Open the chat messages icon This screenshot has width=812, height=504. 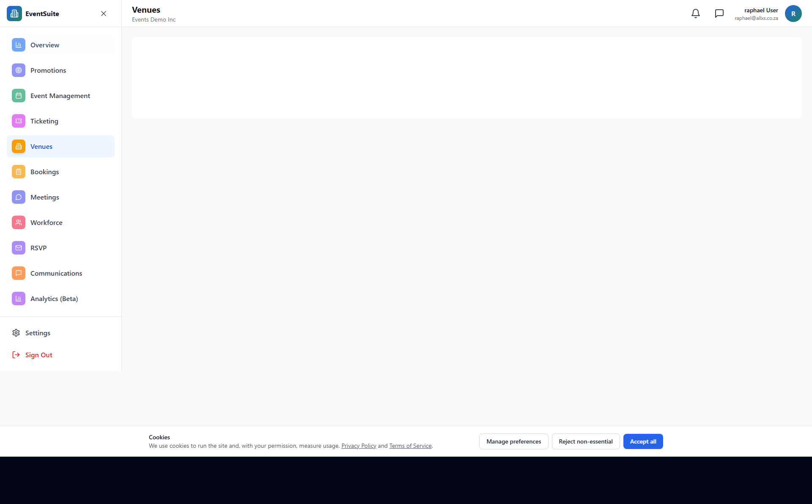click(719, 14)
